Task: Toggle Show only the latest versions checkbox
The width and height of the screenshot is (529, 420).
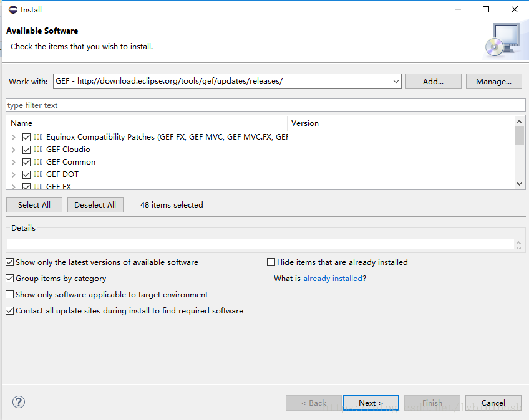Action: pyautogui.click(x=10, y=262)
